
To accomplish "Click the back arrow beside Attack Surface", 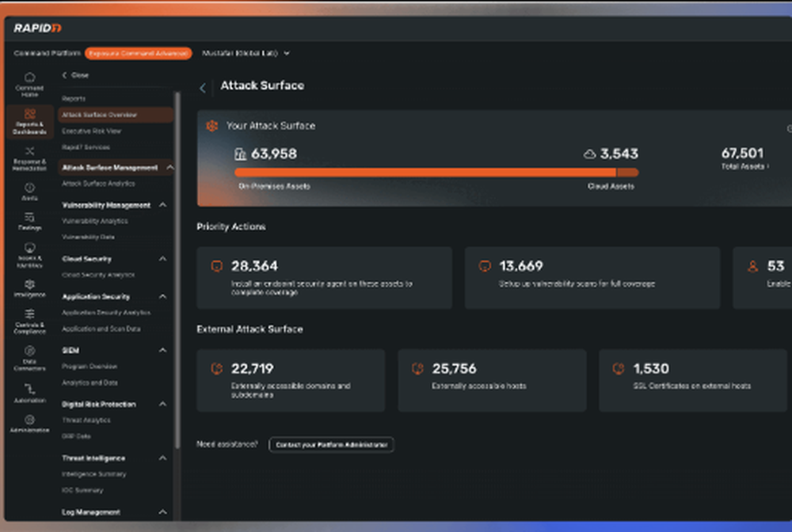I will click(202, 87).
